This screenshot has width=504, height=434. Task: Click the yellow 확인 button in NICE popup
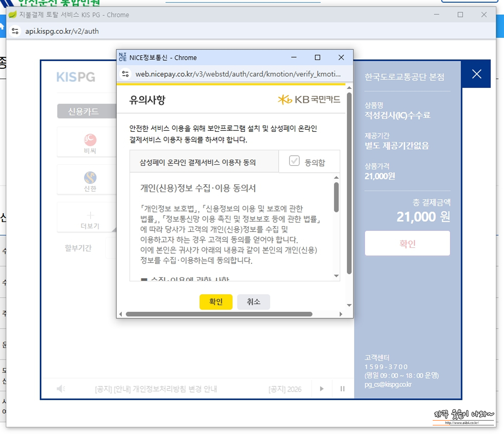(x=216, y=302)
